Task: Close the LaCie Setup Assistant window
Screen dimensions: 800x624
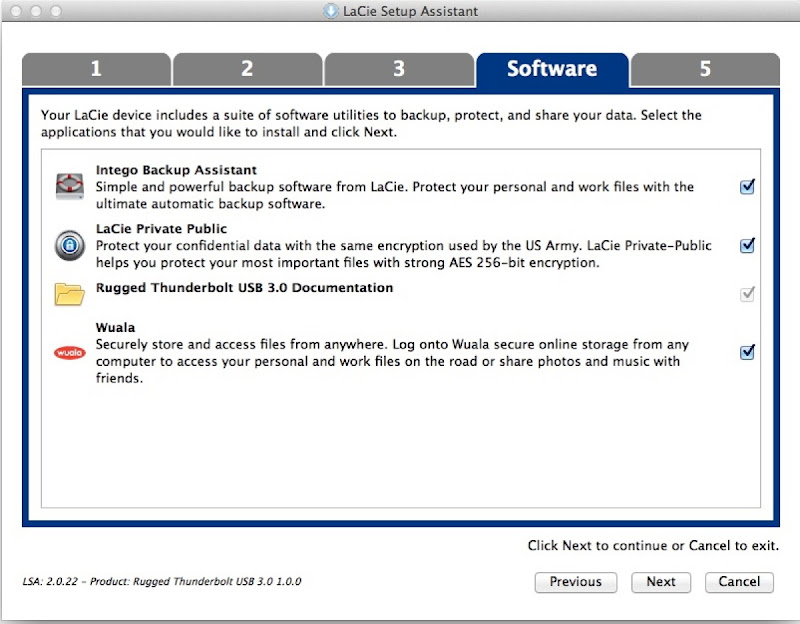Action: pyautogui.click(x=16, y=11)
